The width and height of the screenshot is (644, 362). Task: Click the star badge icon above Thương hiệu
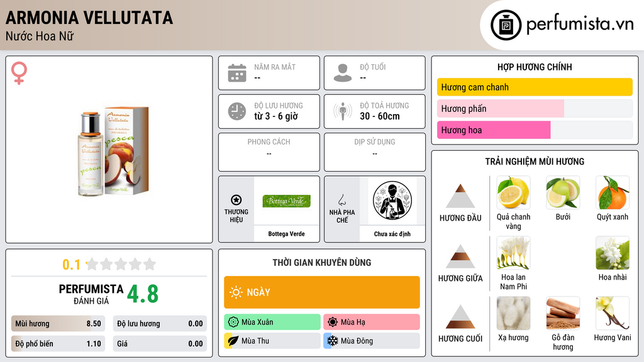236,200
